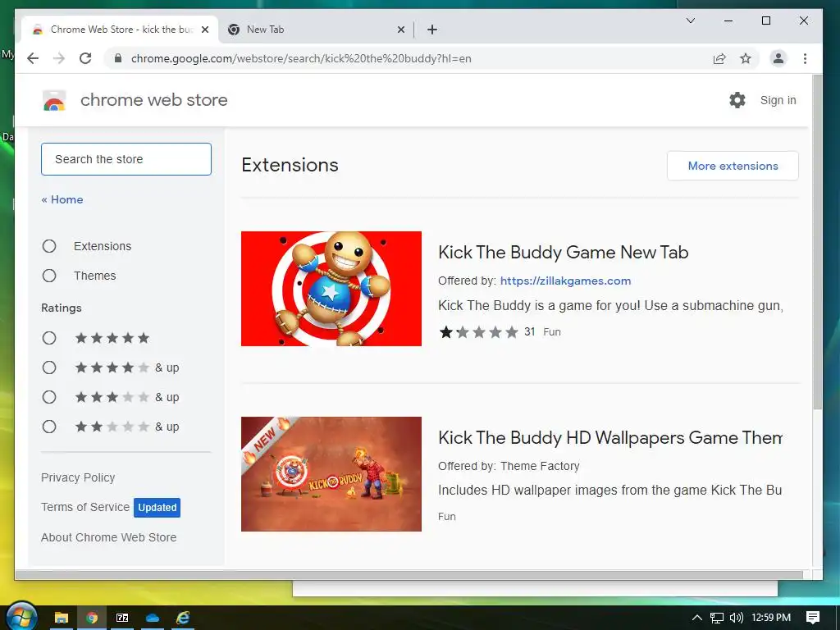Open Kick The Buddy HD Wallpapers title
The width and height of the screenshot is (840, 630).
point(610,438)
